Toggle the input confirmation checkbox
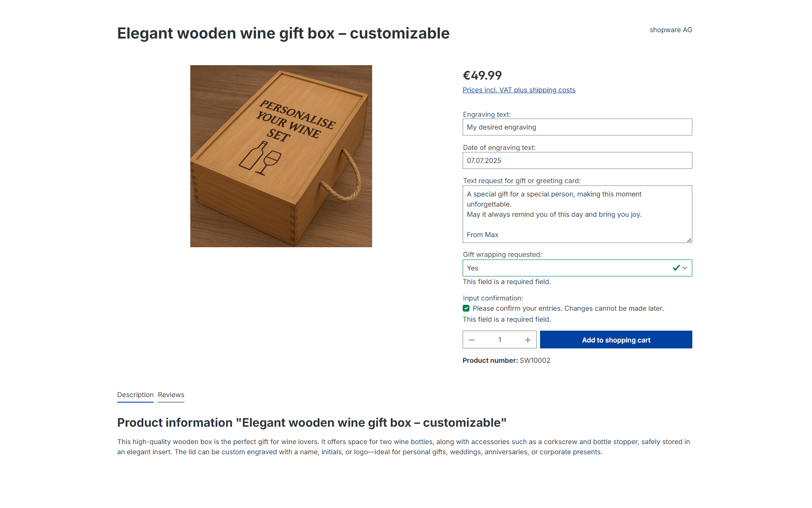The width and height of the screenshot is (812, 508). coord(466,309)
